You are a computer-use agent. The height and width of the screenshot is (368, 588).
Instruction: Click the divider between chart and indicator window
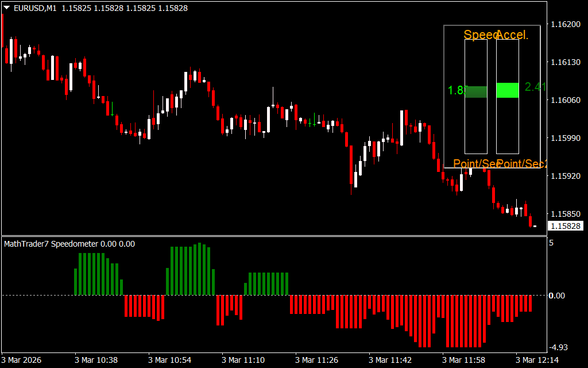(x=273, y=236)
